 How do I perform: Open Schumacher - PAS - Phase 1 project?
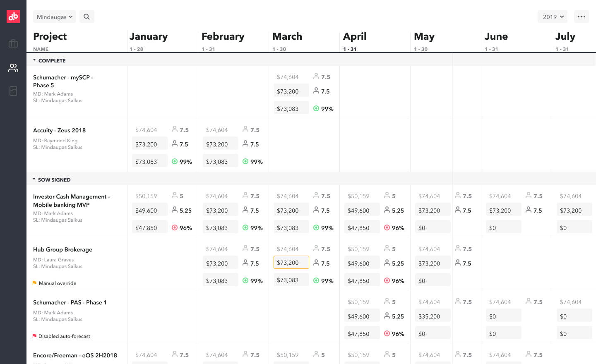70,302
